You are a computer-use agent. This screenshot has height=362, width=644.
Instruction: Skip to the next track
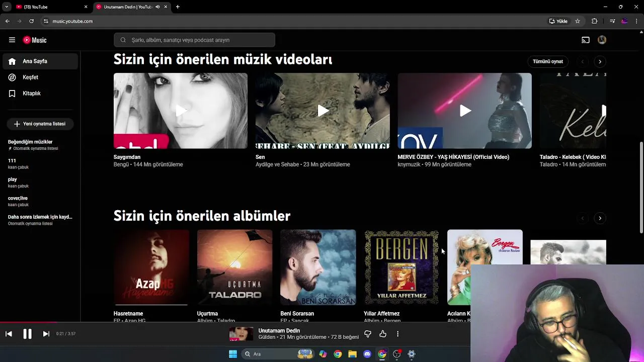[46, 334]
